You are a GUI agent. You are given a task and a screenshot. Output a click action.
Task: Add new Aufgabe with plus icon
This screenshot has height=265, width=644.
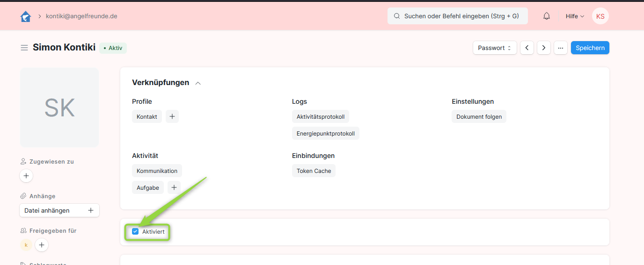[174, 187]
